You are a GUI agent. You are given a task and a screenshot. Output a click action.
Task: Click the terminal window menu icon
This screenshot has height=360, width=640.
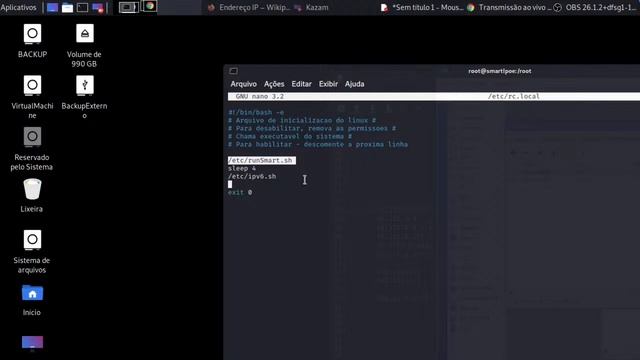point(233,71)
